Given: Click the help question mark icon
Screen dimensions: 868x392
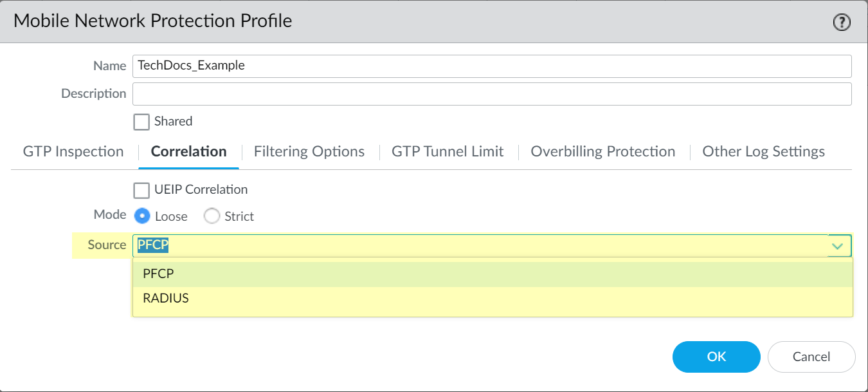Looking at the screenshot, I should point(841,23).
